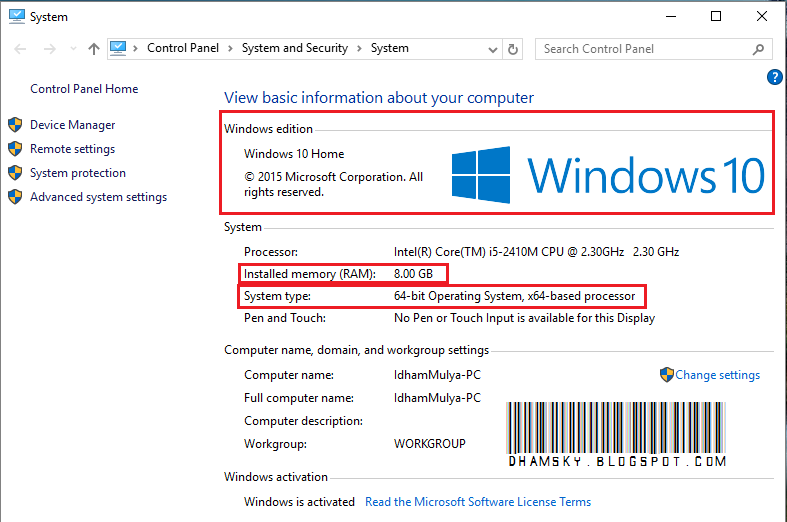The width and height of the screenshot is (787, 522).
Task: Click the Forward navigation arrow
Action: (x=46, y=48)
